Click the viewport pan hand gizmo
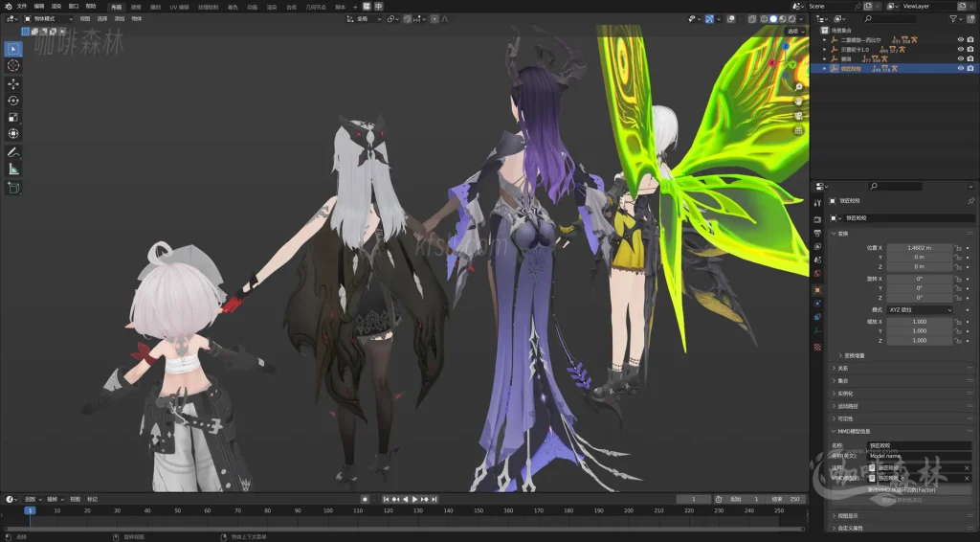The image size is (980, 542). (x=798, y=102)
